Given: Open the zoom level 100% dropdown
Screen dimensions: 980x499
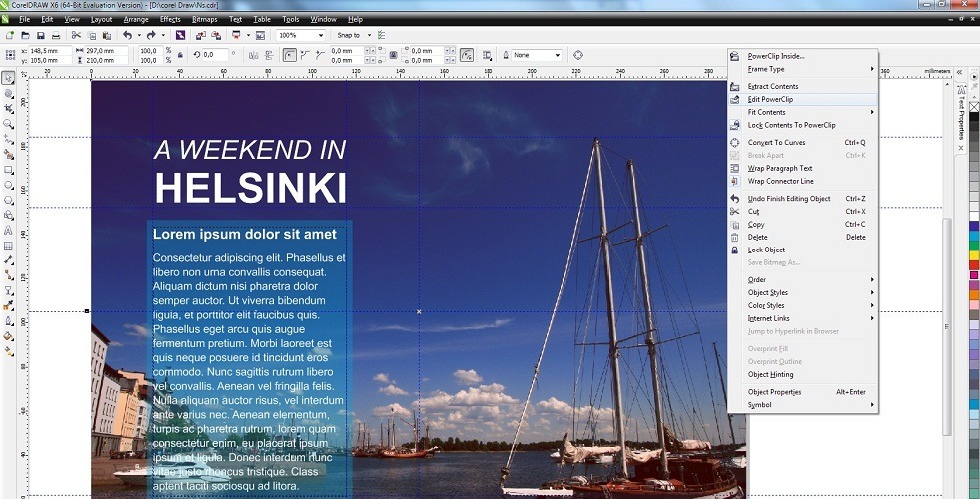Looking at the screenshot, I should click(x=322, y=36).
